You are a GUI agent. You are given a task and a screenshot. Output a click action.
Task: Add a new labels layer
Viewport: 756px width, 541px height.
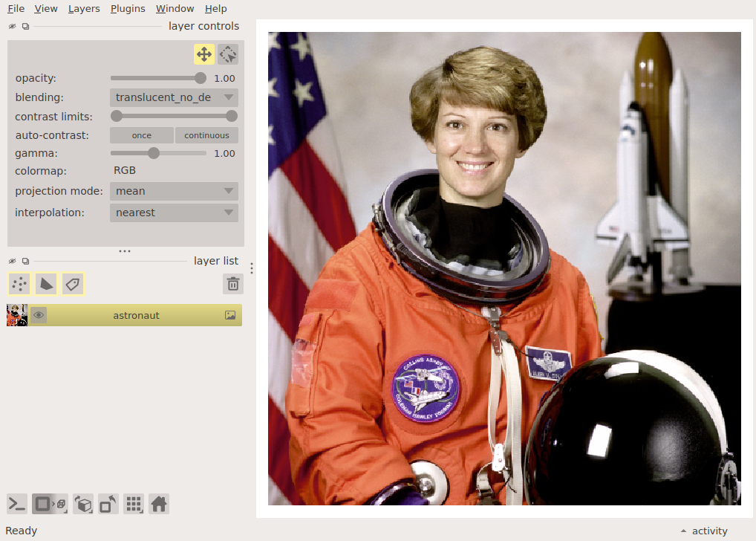(x=73, y=284)
